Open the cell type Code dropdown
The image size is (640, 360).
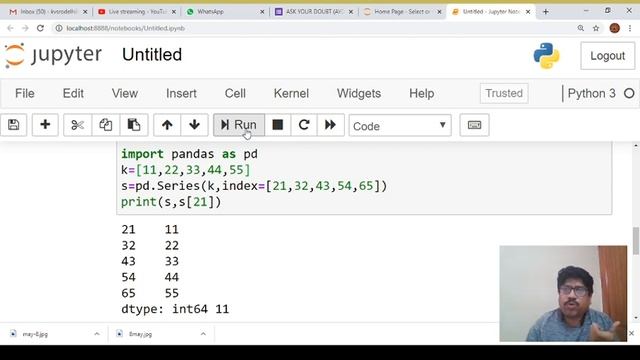click(x=400, y=126)
